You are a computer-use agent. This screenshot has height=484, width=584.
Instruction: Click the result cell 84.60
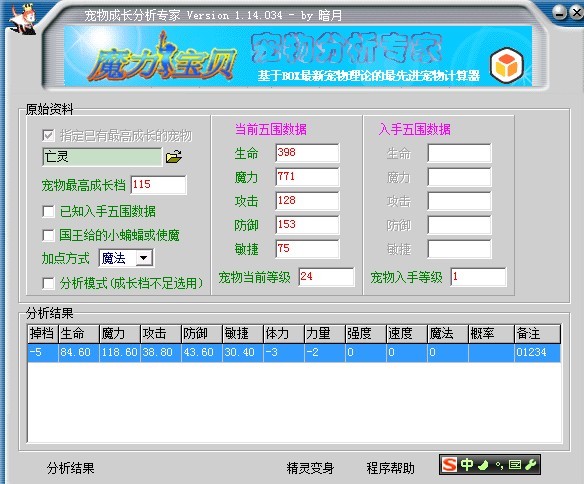click(x=79, y=352)
